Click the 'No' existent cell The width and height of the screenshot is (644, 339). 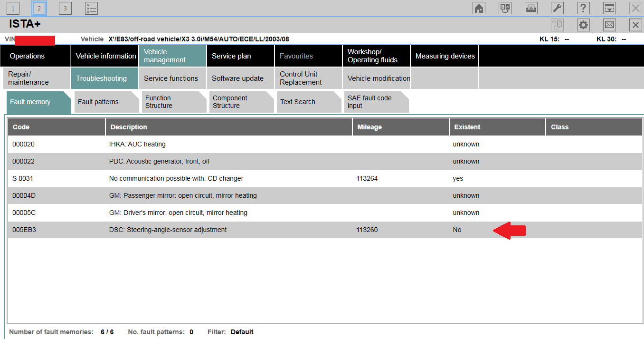[457, 230]
